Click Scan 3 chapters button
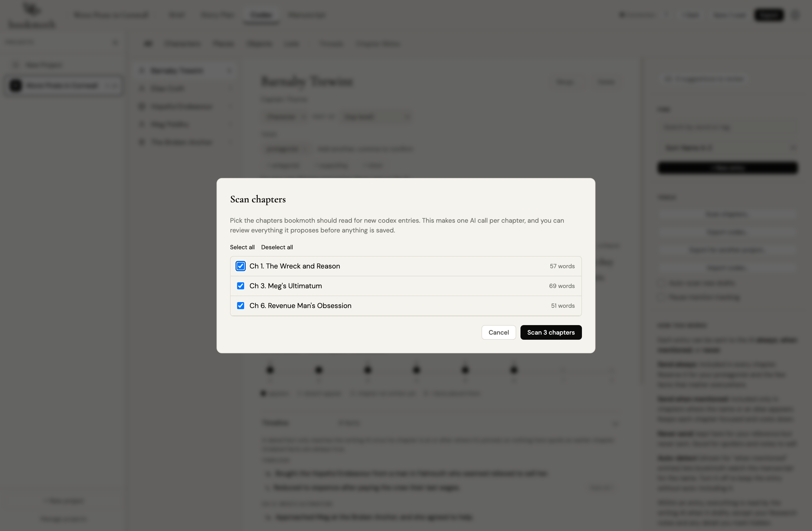The height and width of the screenshot is (531, 812). pos(551,332)
